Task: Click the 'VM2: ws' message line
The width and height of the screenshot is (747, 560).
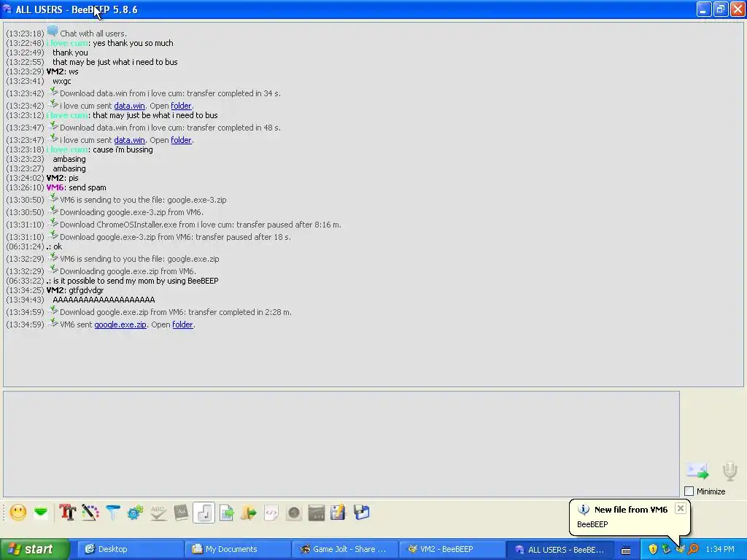Action: click(x=63, y=71)
